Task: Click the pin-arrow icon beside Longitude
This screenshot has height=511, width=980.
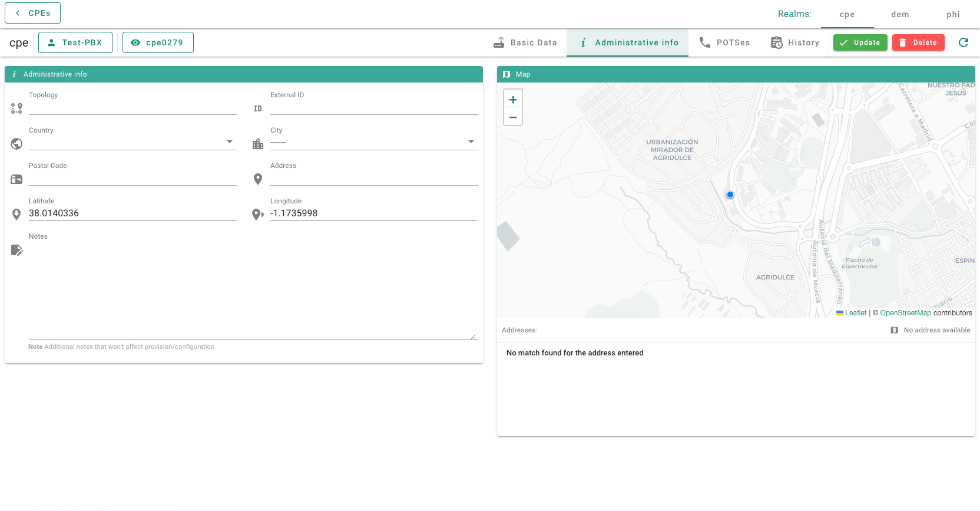Action: pos(258,215)
